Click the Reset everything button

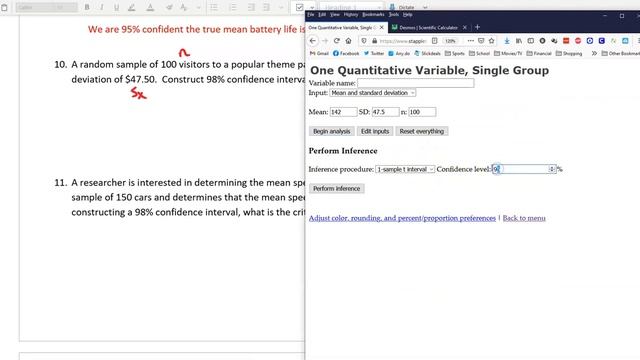[x=422, y=131]
